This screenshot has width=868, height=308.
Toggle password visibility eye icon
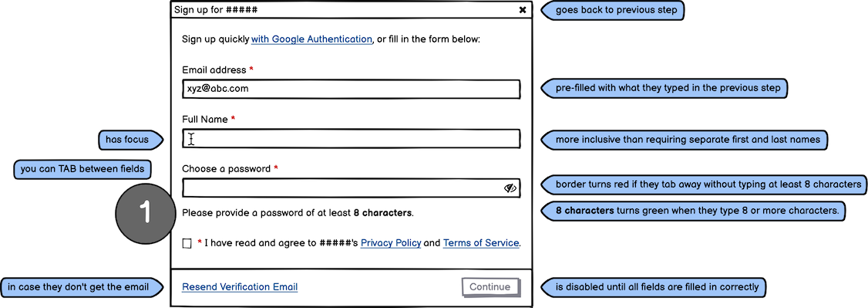[510, 188]
